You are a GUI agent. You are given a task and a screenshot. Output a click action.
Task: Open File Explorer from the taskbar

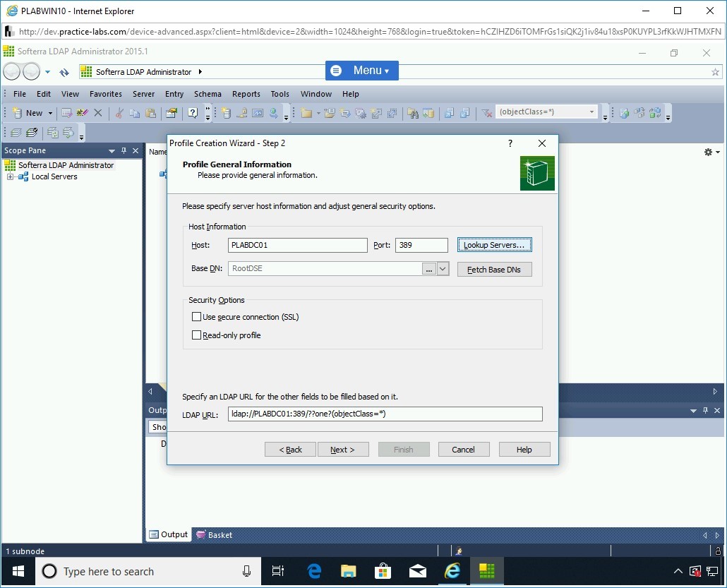(x=348, y=571)
